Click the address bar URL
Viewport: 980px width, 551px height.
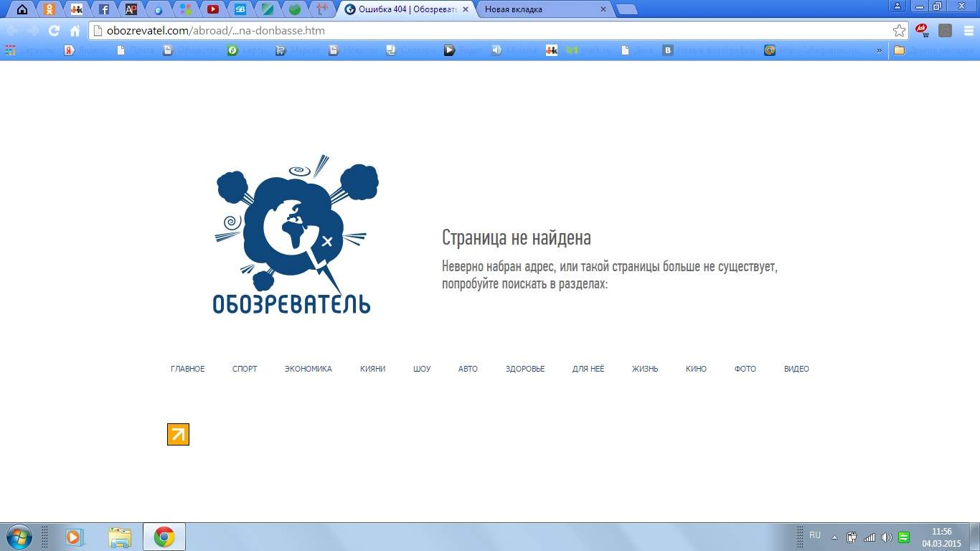point(215,31)
